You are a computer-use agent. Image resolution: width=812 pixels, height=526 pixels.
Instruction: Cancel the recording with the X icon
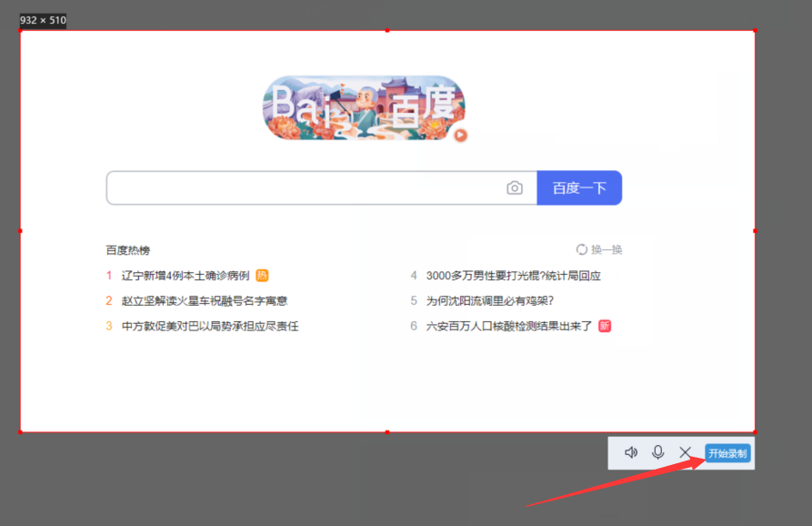[x=686, y=452]
